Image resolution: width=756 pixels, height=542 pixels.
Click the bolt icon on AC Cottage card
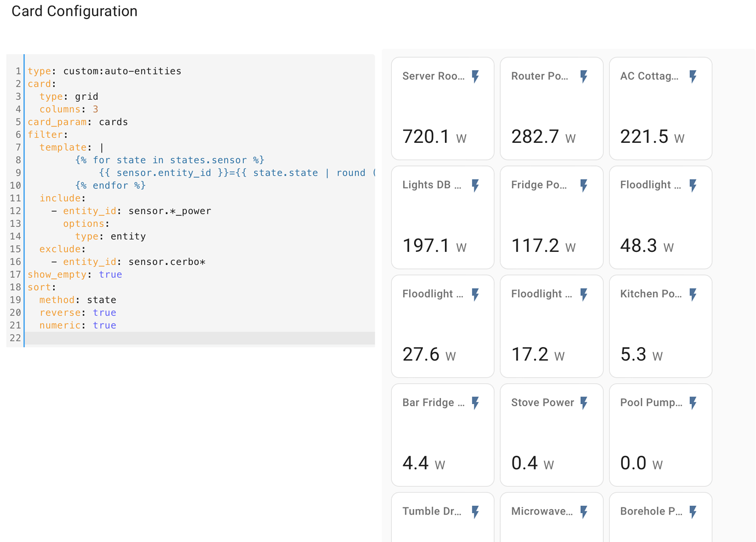692,77
